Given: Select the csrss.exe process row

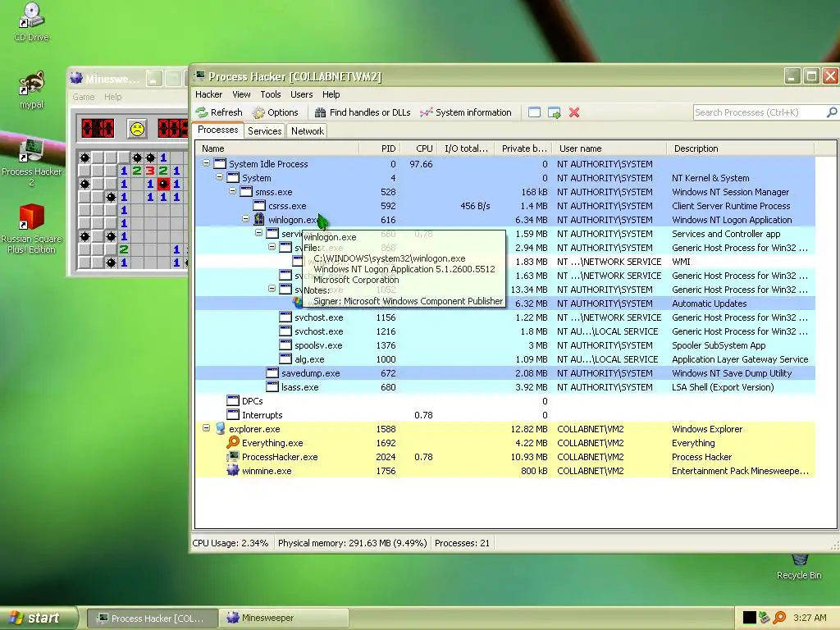Looking at the screenshot, I should (505, 206).
